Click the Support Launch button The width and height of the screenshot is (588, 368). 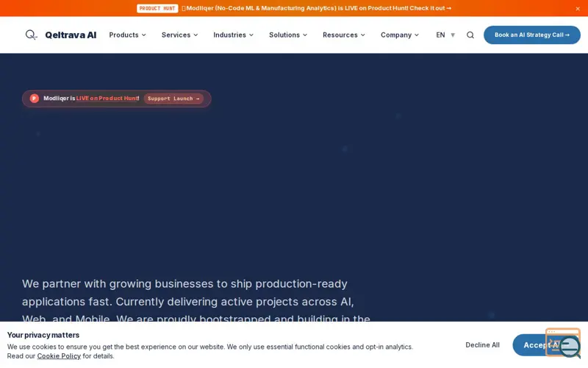[x=173, y=99]
